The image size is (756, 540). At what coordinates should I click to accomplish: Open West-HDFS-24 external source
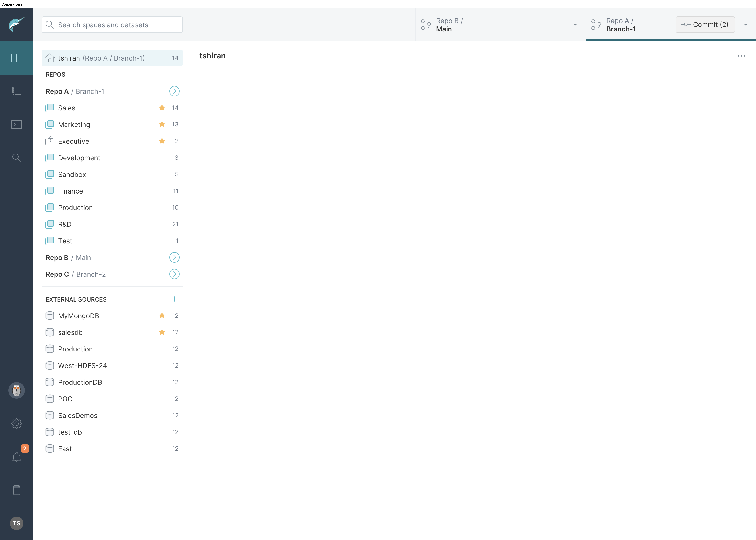click(x=112, y=365)
